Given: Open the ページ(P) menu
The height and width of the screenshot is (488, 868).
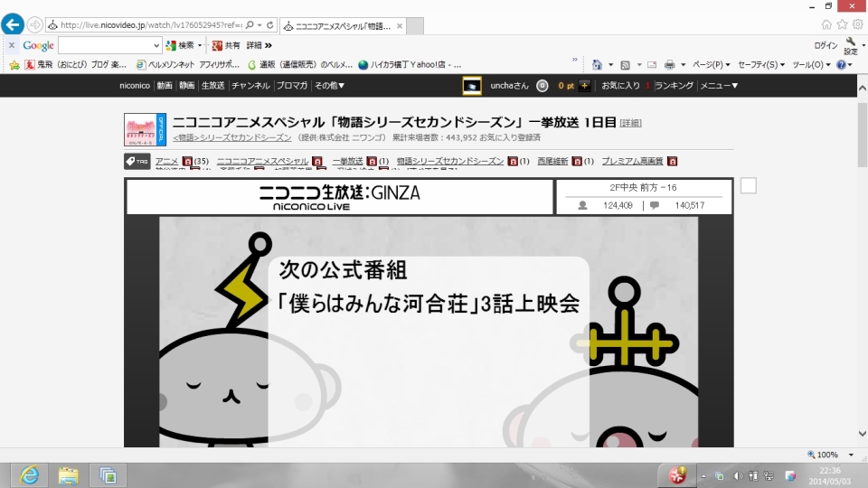Looking at the screenshot, I should tap(712, 65).
